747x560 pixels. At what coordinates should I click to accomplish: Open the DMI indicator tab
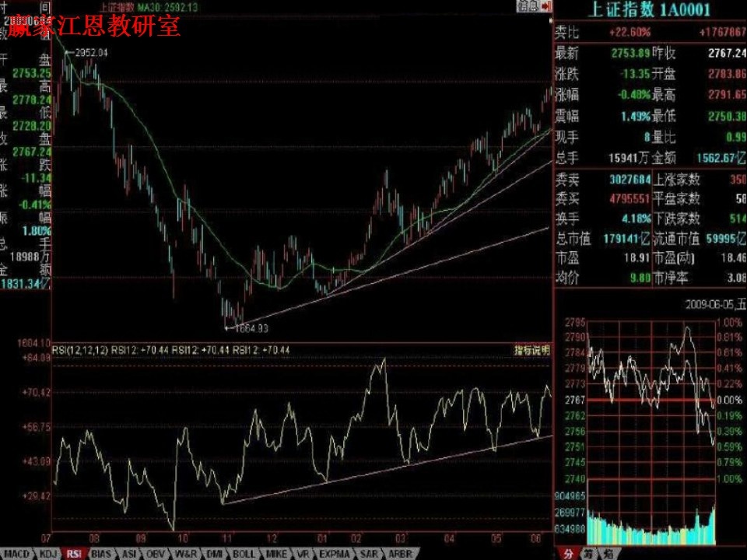(214, 554)
